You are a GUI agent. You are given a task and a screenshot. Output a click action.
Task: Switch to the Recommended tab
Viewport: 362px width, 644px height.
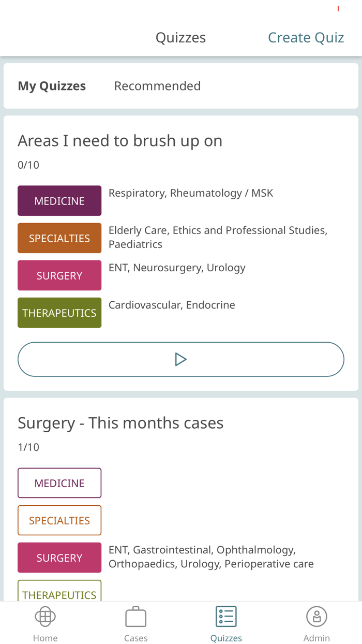[x=158, y=85]
